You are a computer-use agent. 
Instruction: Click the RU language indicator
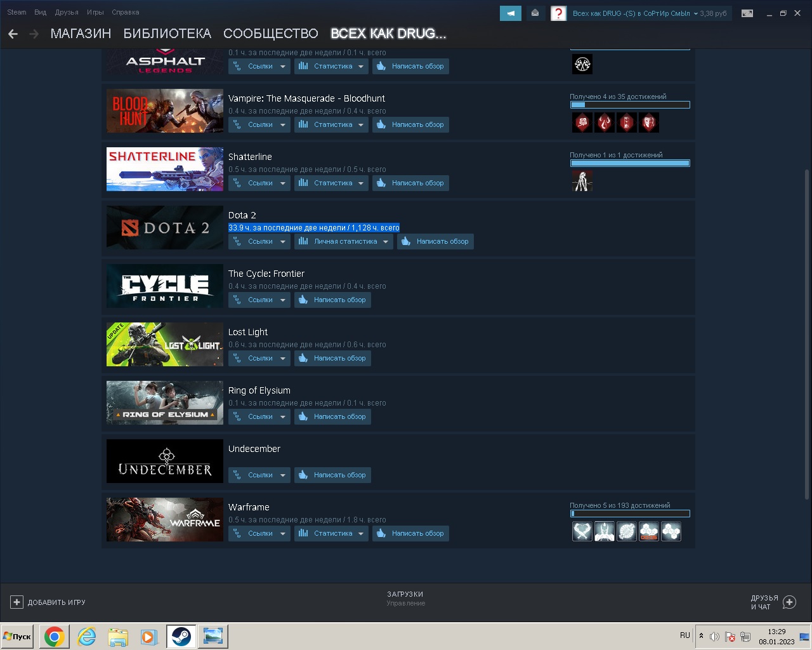[x=685, y=635]
